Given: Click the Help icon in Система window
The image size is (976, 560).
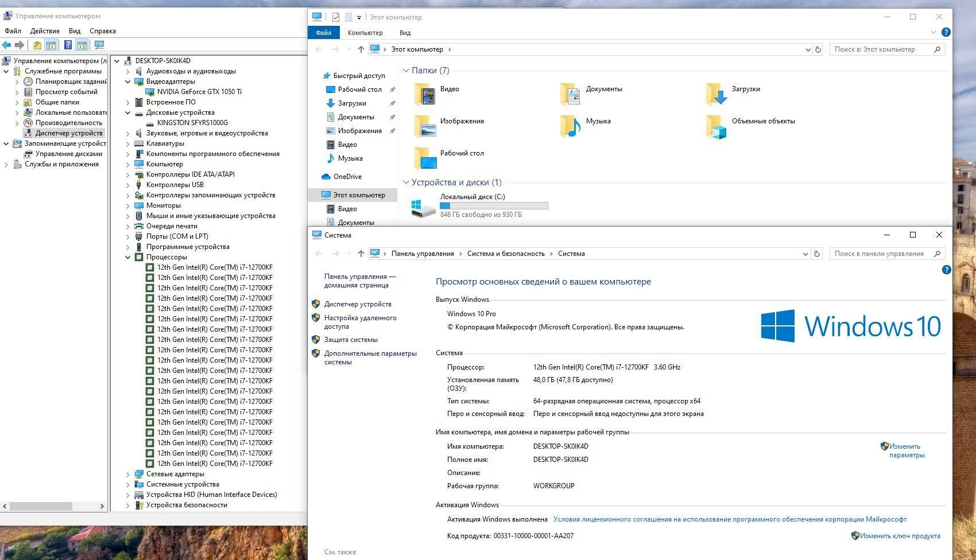Looking at the screenshot, I should tap(947, 270).
